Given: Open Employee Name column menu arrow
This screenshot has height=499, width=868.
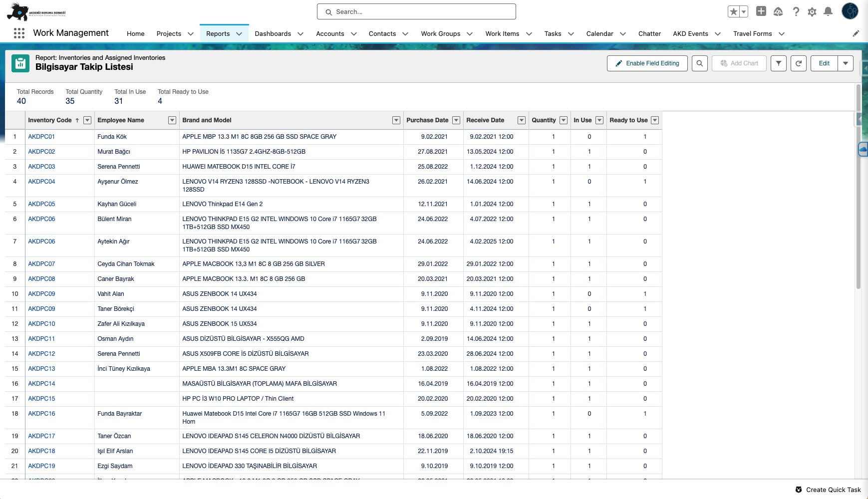Looking at the screenshot, I should pos(172,120).
